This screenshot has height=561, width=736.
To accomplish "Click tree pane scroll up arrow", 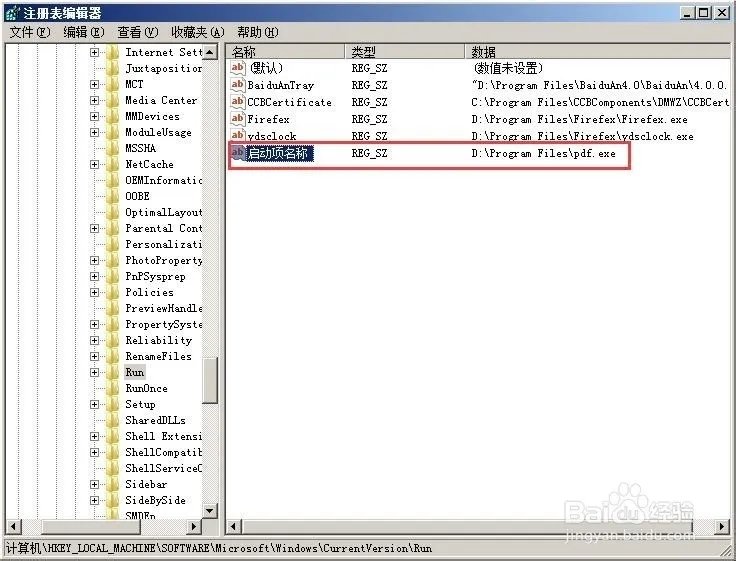I will point(210,52).
